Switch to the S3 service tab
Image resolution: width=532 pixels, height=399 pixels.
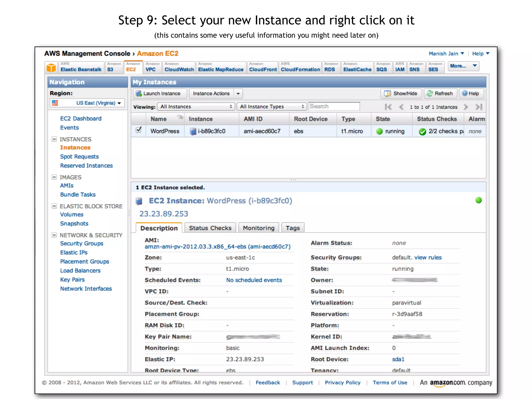coord(114,68)
